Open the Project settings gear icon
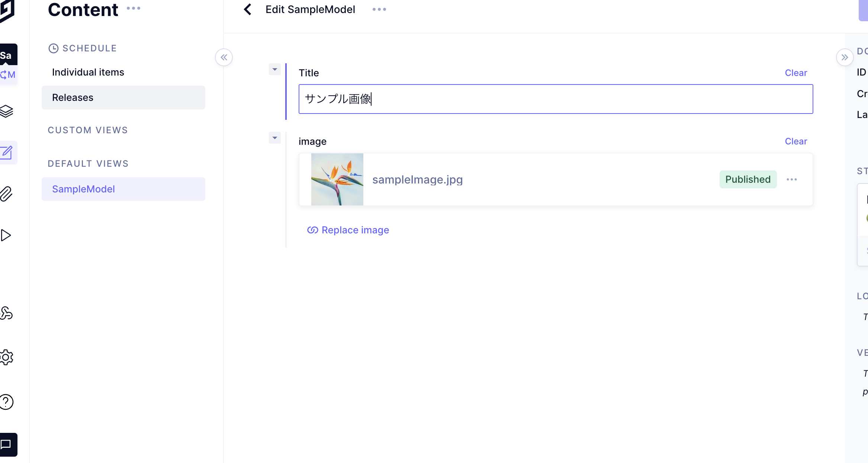Viewport: 868px width, 463px height. [7, 357]
